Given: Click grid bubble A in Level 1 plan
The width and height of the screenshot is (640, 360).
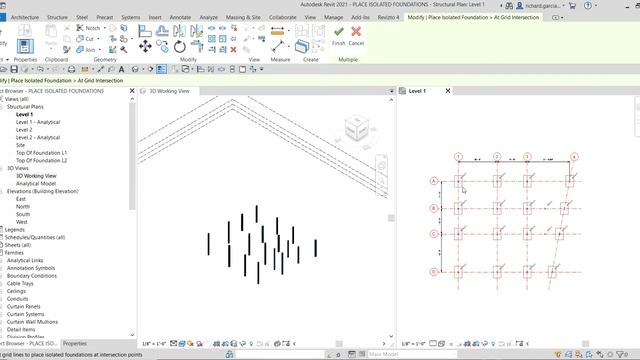Looking at the screenshot, I should click(434, 181).
